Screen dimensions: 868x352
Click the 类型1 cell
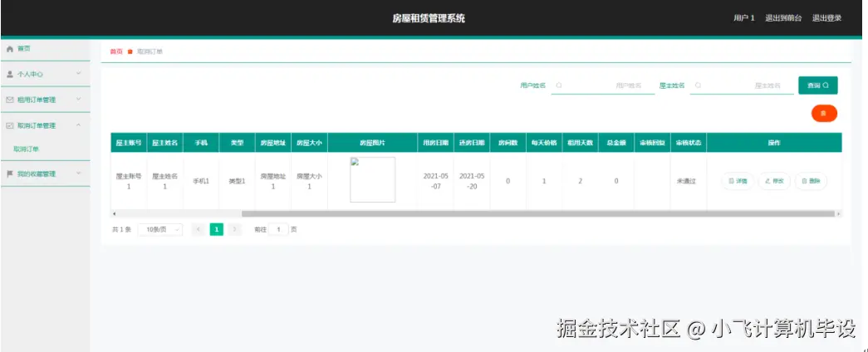click(237, 181)
